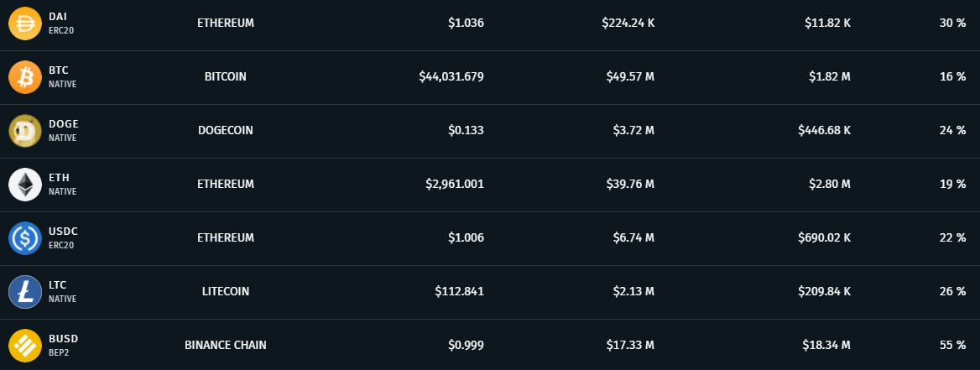Click the $44,031.679 price value
The width and height of the screenshot is (980, 370).
[451, 76]
